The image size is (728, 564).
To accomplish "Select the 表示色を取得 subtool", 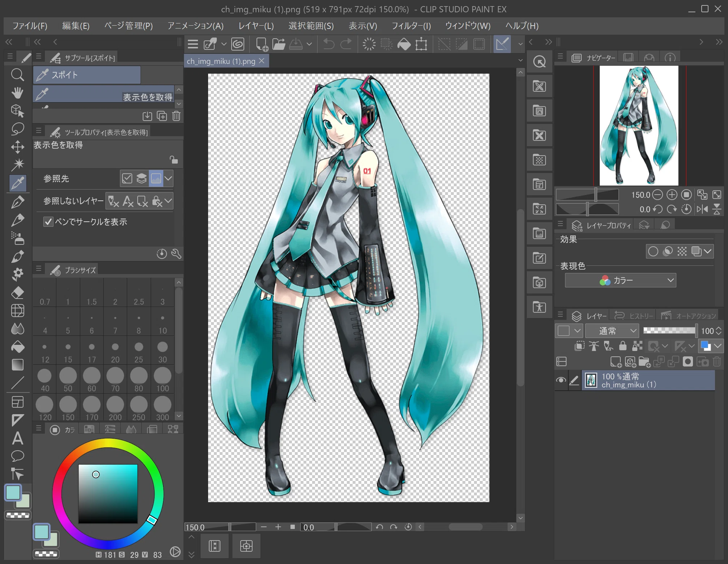I will pos(104,94).
